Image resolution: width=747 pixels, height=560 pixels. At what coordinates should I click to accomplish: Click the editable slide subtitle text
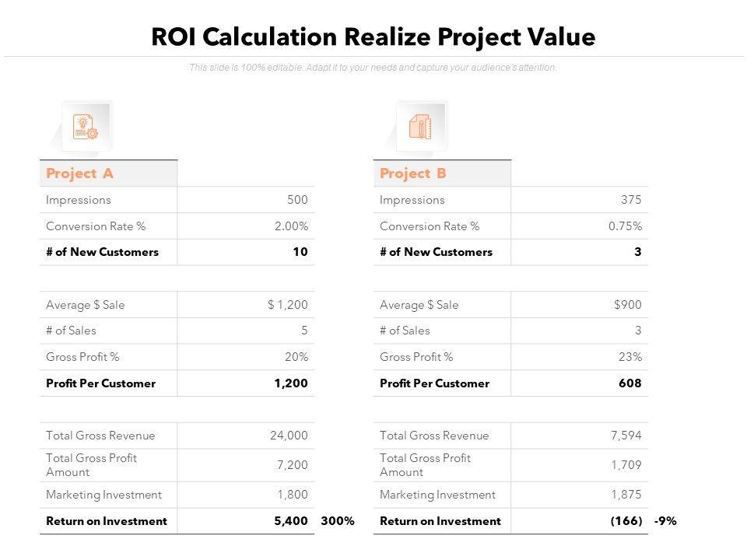click(373, 68)
